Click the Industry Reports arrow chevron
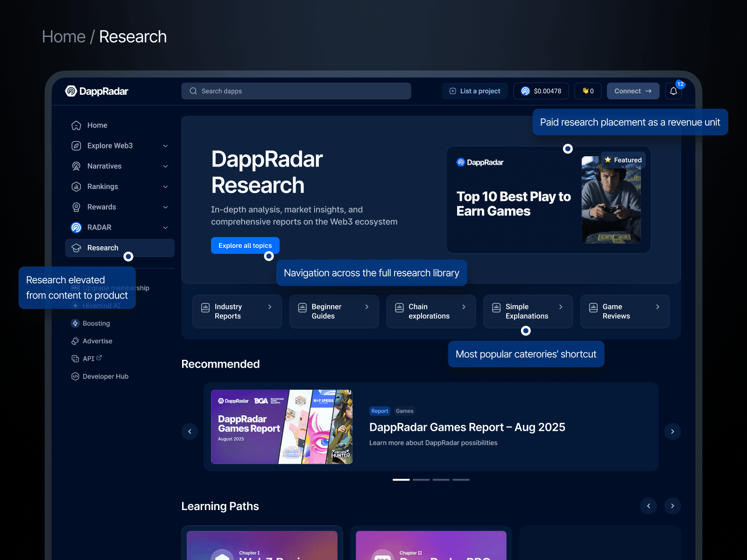The height and width of the screenshot is (560, 747). 270,307
